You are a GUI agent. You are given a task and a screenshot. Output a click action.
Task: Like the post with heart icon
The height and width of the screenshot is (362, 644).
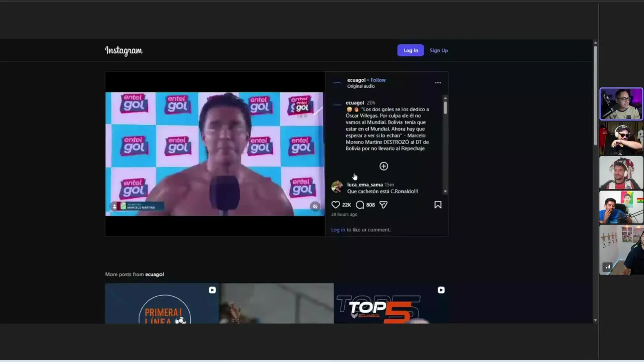point(336,205)
